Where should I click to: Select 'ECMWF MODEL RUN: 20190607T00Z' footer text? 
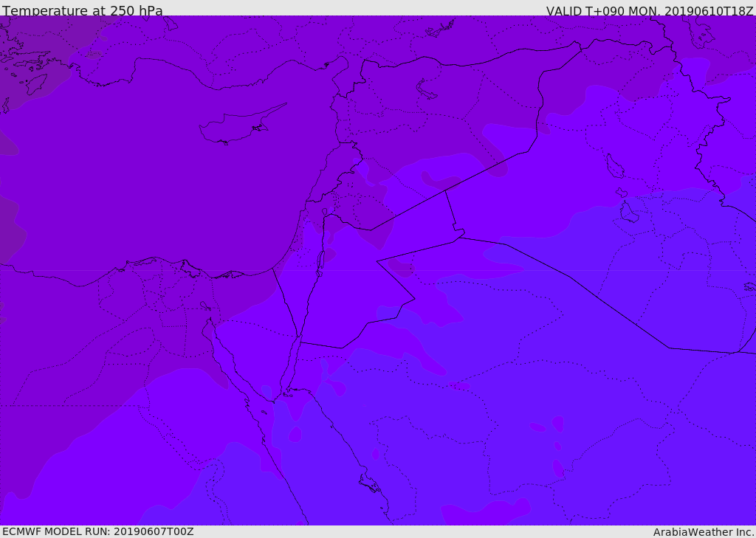tap(98, 531)
